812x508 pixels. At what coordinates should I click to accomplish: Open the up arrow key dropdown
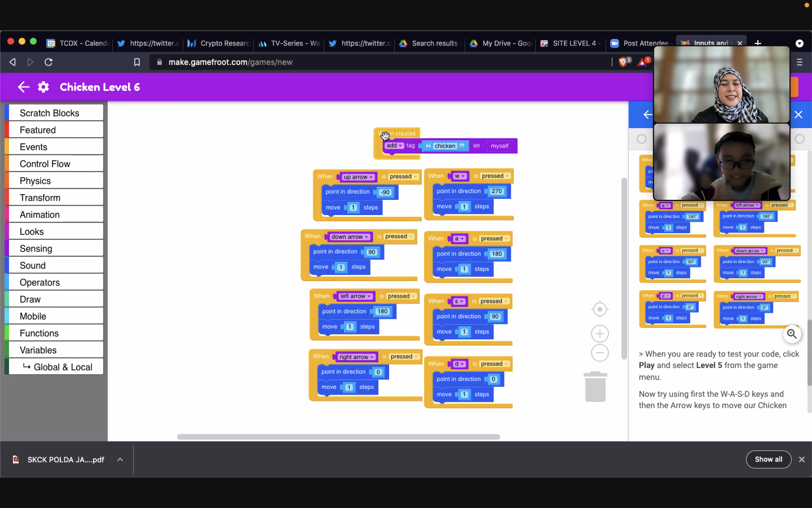pyautogui.click(x=358, y=177)
